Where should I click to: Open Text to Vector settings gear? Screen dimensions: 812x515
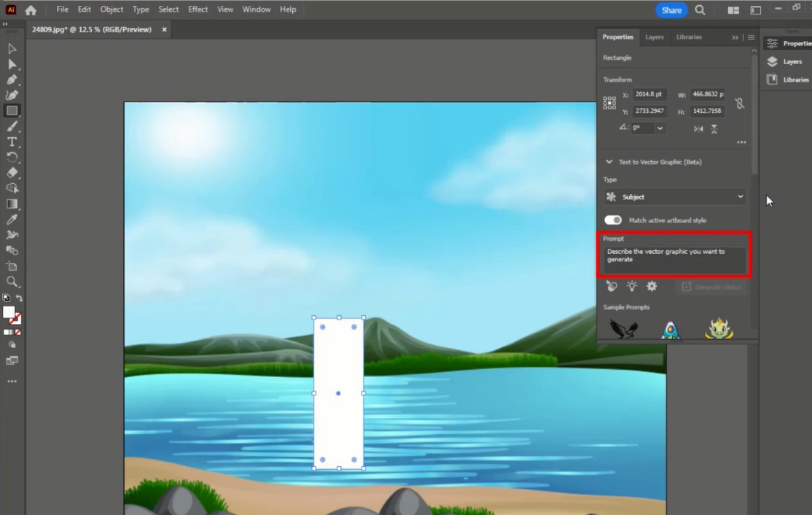[x=652, y=287]
